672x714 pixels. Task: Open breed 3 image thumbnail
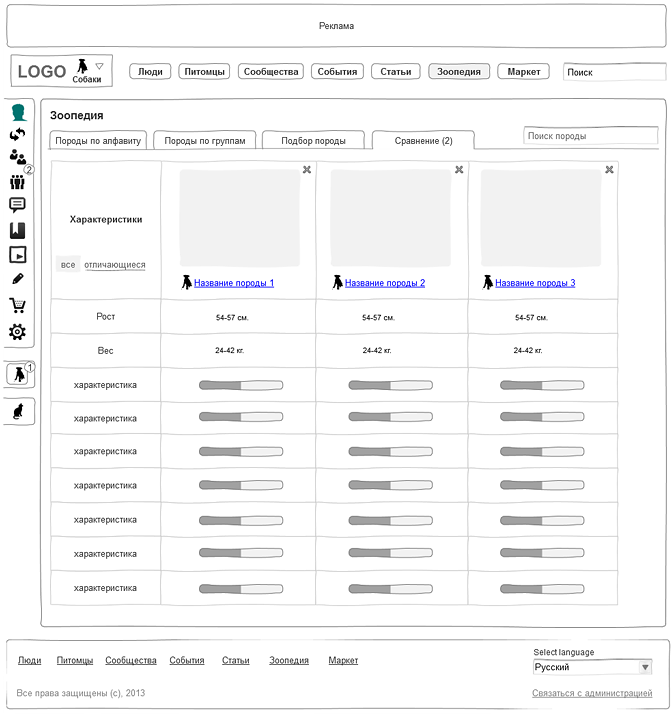tap(541, 218)
